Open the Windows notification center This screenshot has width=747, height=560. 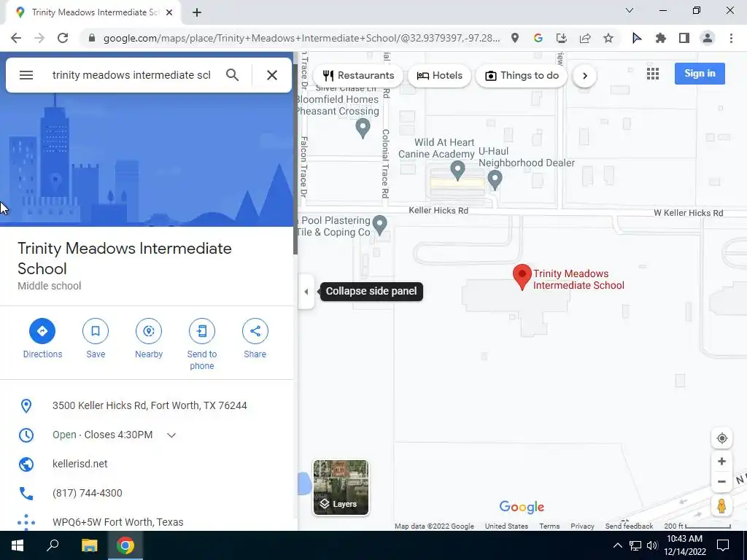click(723, 545)
